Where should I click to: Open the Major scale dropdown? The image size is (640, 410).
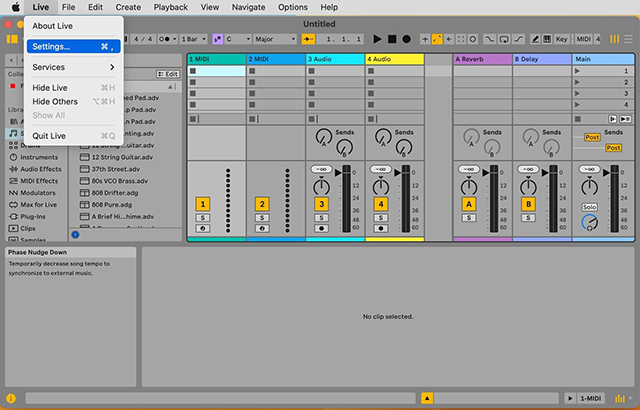pos(275,39)
